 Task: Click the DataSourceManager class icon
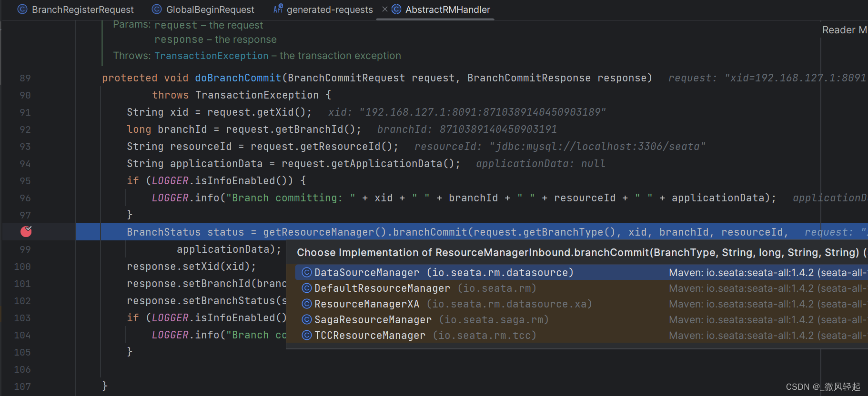307,272
